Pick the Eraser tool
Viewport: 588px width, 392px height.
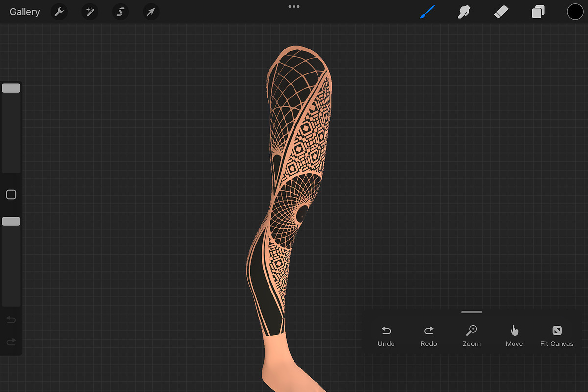(x=501, y=11)
